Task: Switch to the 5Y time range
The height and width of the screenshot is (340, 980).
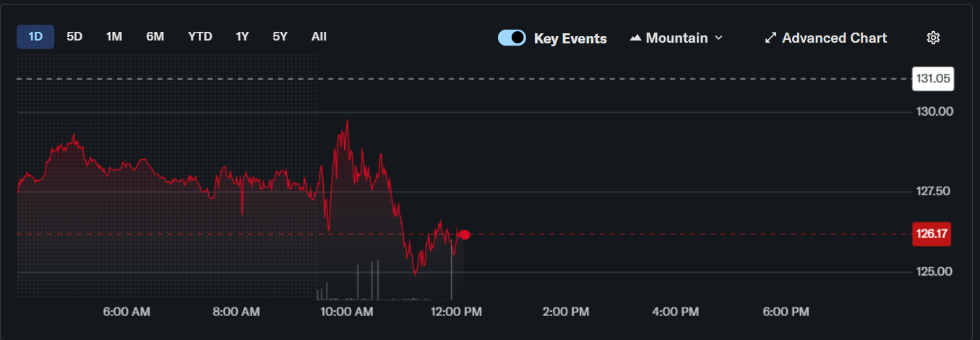Action: pos(280,36)
